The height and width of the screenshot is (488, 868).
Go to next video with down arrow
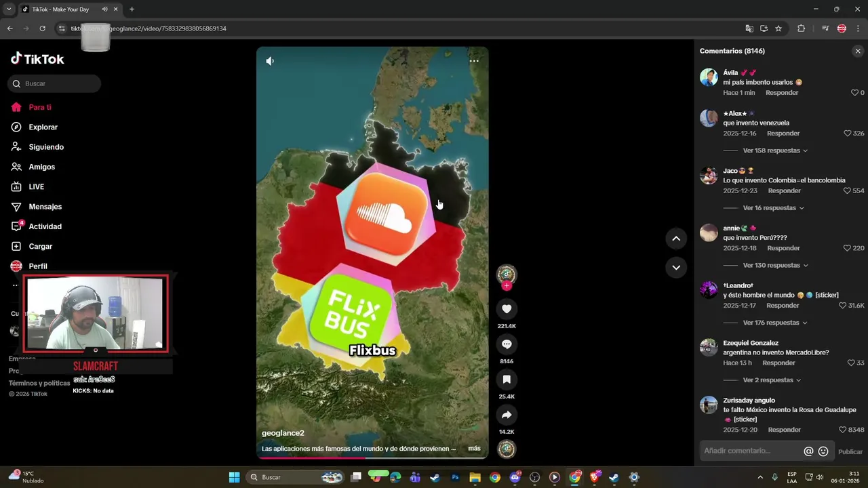coord(676,268)
